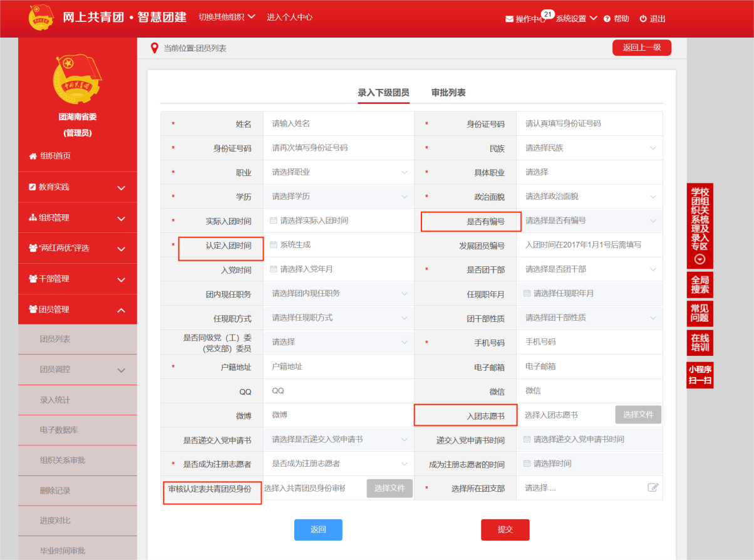Screen dimensions: 754x560
Task: Open 组织关系审批 submenu item
Action: click(x=78, y=460)
